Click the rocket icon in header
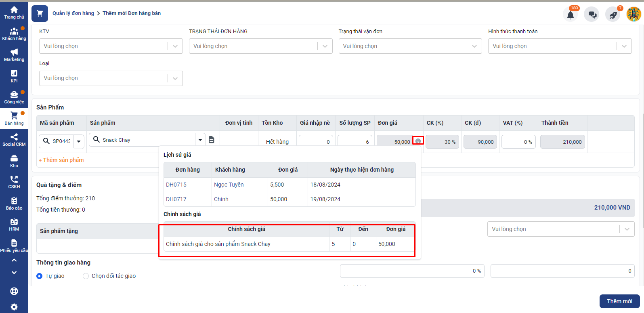The height and width of the screenshot is (313, 644). [613, 15]
